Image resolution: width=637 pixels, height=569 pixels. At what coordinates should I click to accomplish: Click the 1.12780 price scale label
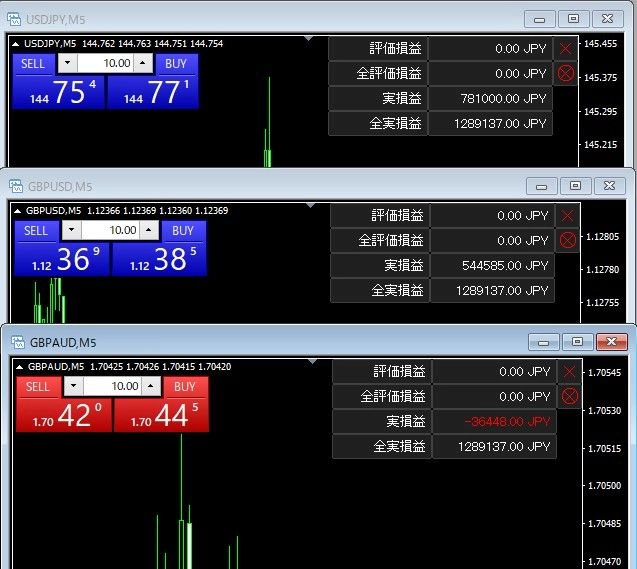click(602, 270)
